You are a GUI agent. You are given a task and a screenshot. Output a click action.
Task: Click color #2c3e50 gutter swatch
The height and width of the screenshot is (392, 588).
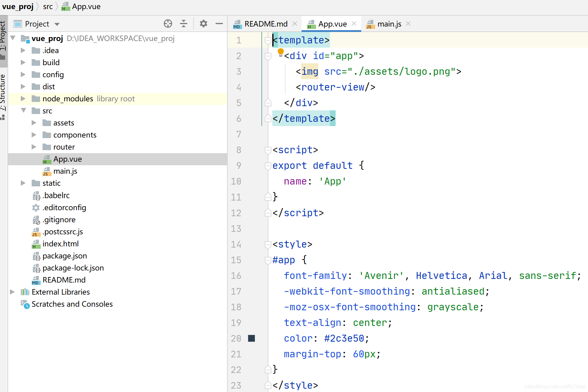(x=251, y=338)
